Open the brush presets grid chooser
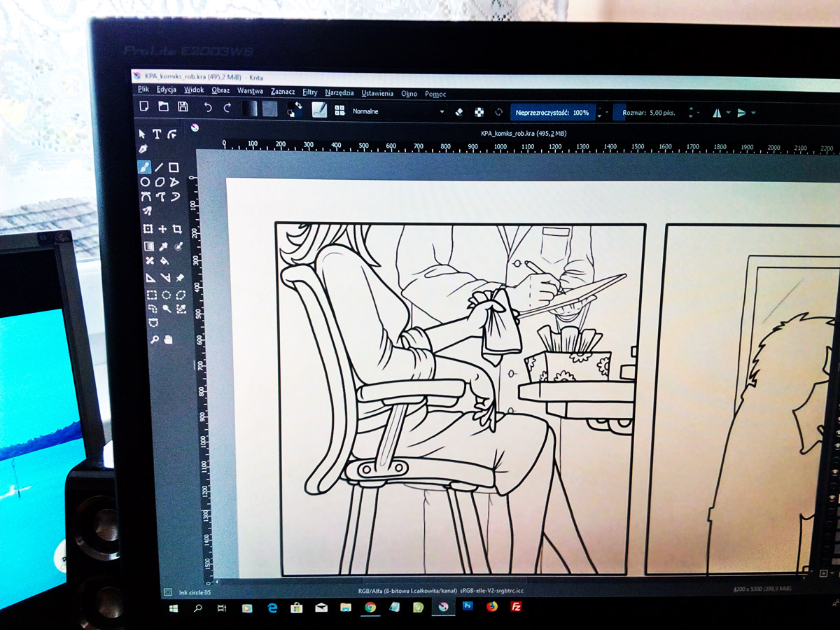 (340, 110)
